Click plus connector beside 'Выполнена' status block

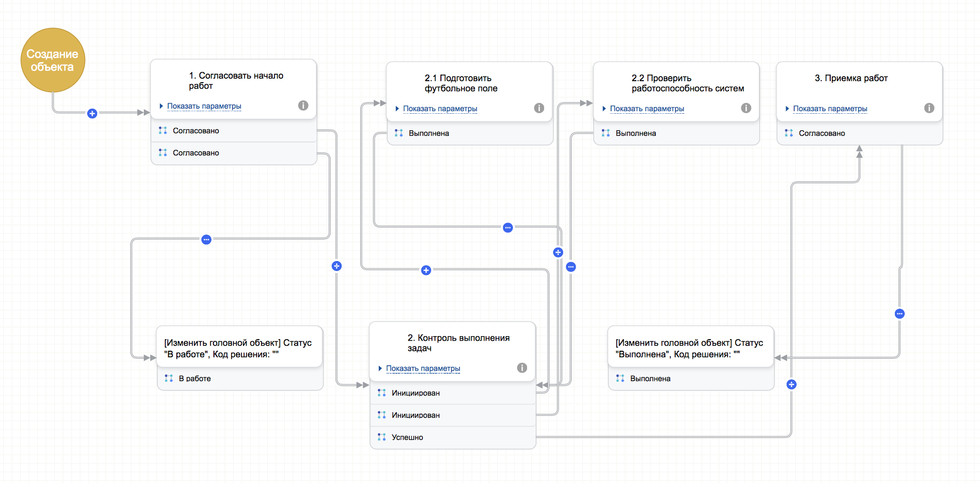(x=792, y=384)
